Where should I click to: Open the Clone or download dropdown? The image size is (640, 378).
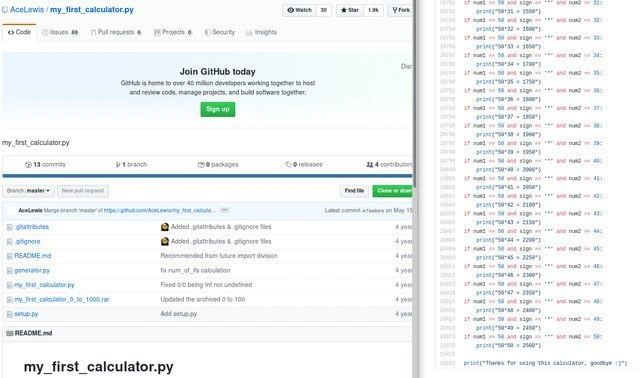point(393,191)
